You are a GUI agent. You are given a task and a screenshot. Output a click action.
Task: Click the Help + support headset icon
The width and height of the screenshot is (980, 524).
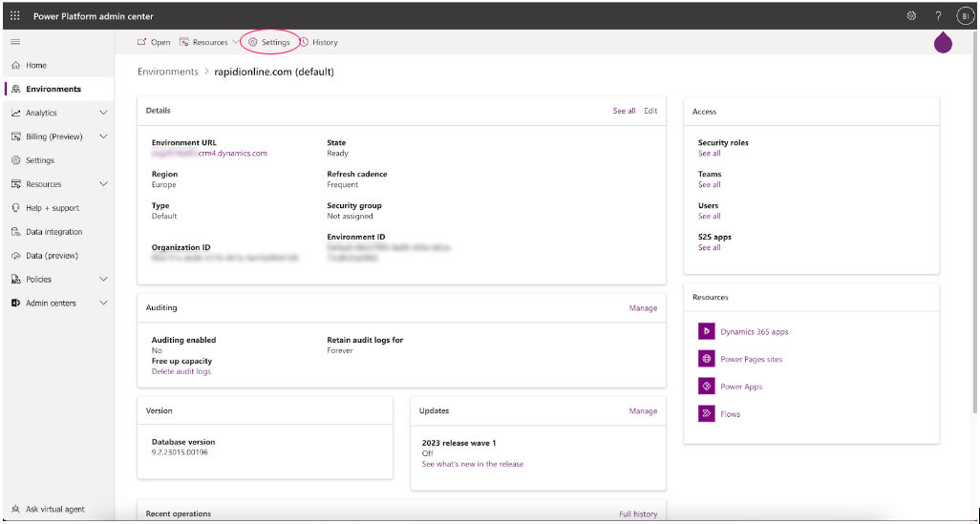(x=16, y=208)
